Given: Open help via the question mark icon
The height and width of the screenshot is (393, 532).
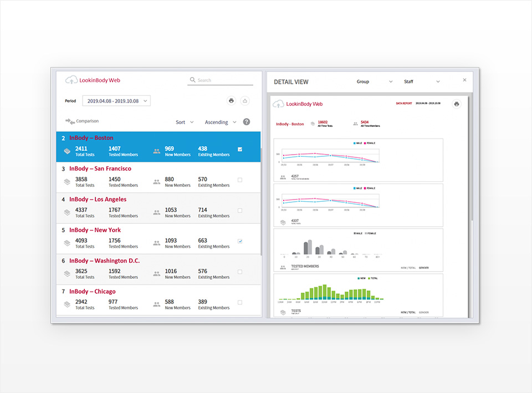Looking at the screenshot, I should [247, 122].
